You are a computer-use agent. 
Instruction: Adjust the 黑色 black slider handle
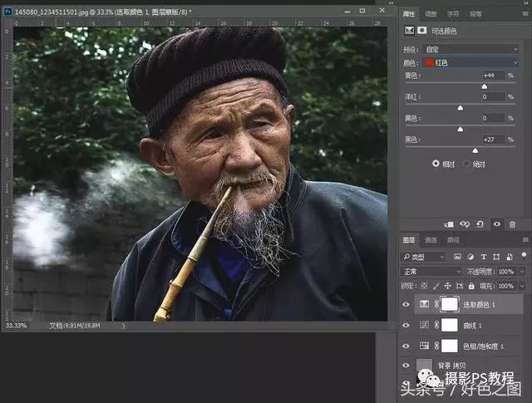tap(475, 150)
